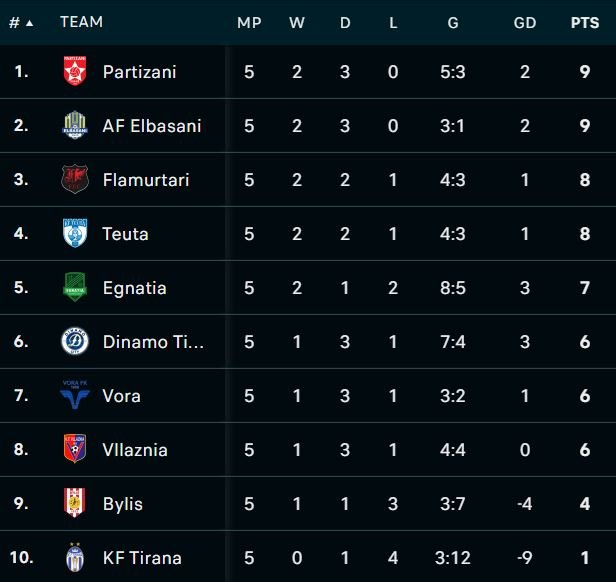
Task: Open the truncated Dinamo Ti... team link
Action: [152, 342]
